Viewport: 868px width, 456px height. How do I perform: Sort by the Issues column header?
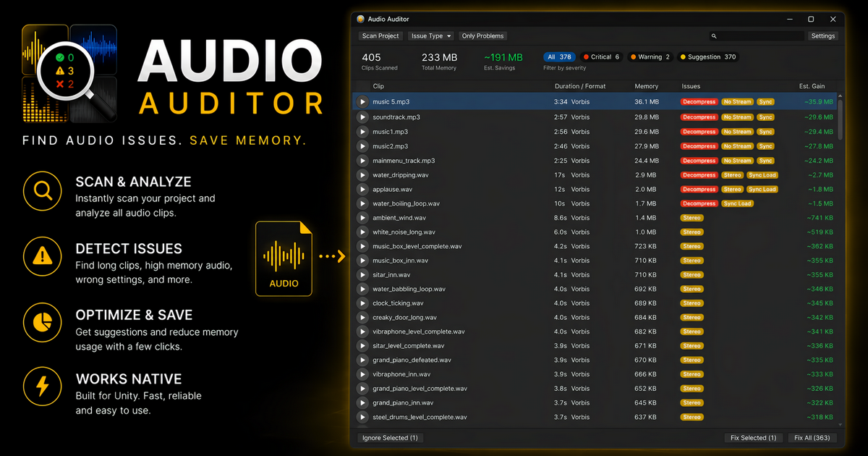click(691, 86)
